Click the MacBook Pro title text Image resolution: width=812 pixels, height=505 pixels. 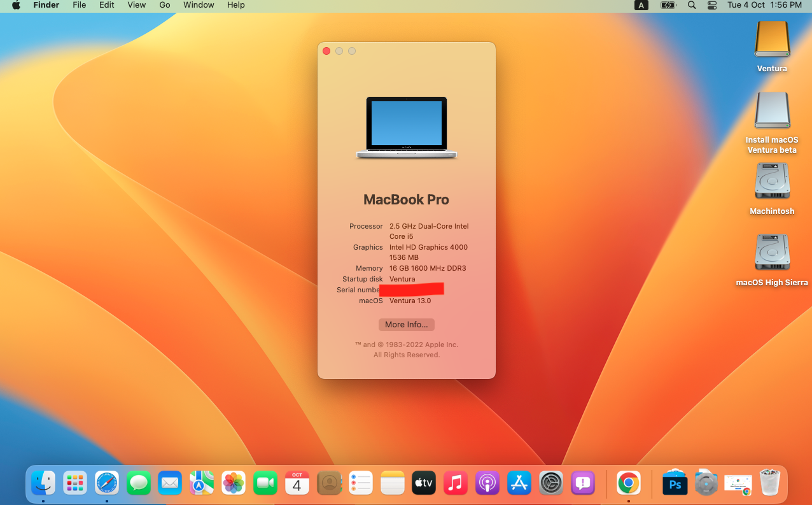click(407, 200)
